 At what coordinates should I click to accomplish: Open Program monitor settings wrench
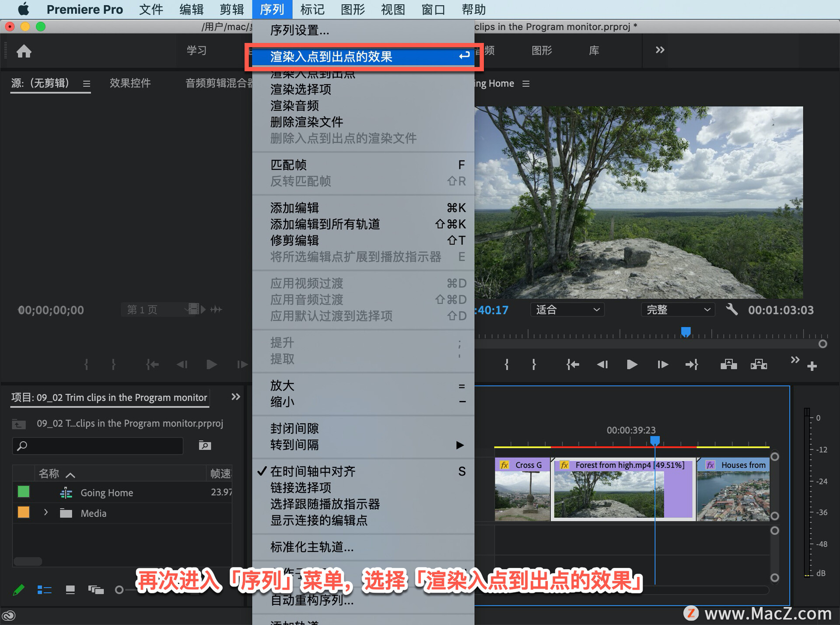click(x=731, y=310)
